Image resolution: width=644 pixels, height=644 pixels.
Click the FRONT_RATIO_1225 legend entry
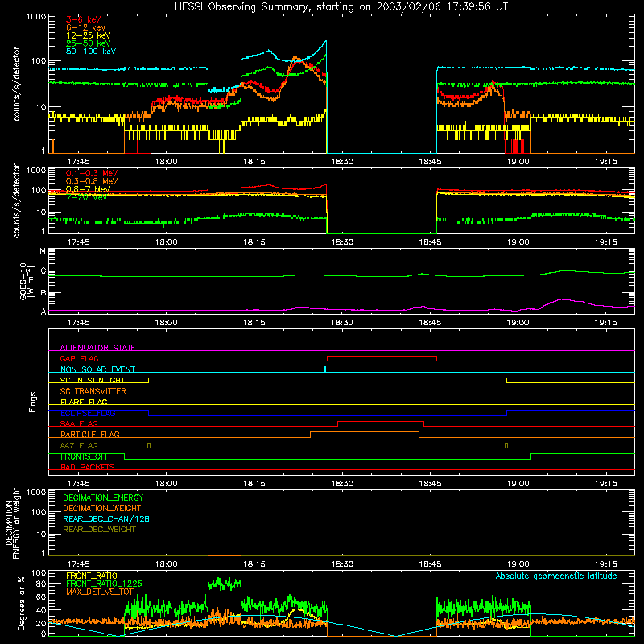[104, 584]
